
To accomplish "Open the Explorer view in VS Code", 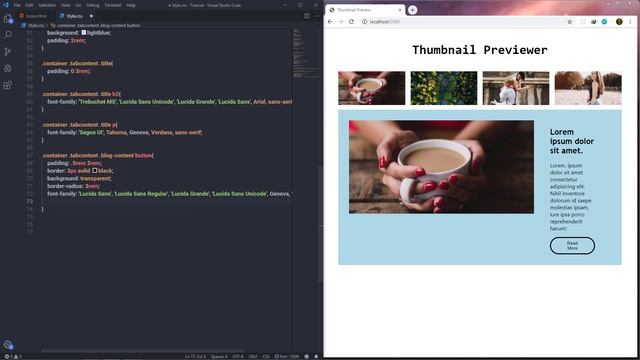I will [8, 18].
